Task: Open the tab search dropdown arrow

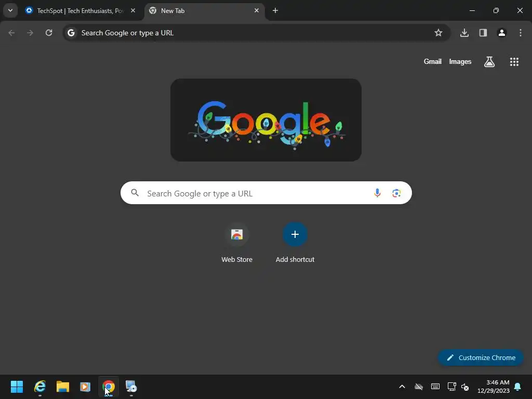Action: [10, 10]
